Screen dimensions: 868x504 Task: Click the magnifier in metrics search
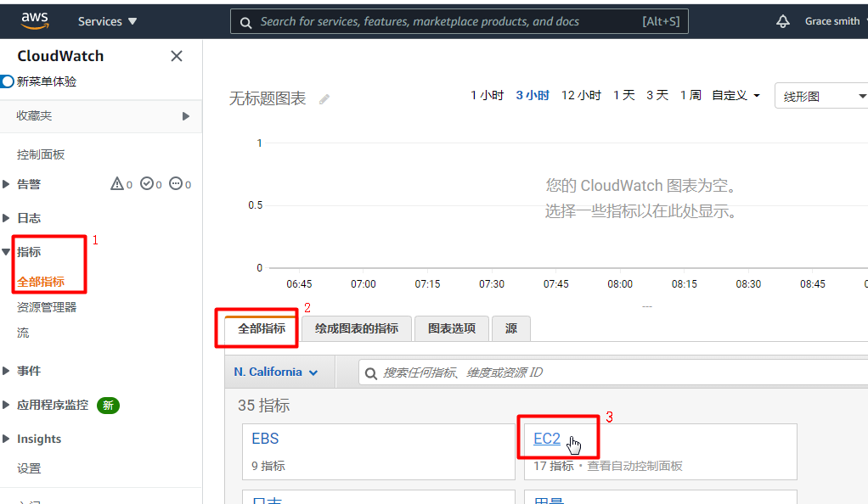(371, 373)
